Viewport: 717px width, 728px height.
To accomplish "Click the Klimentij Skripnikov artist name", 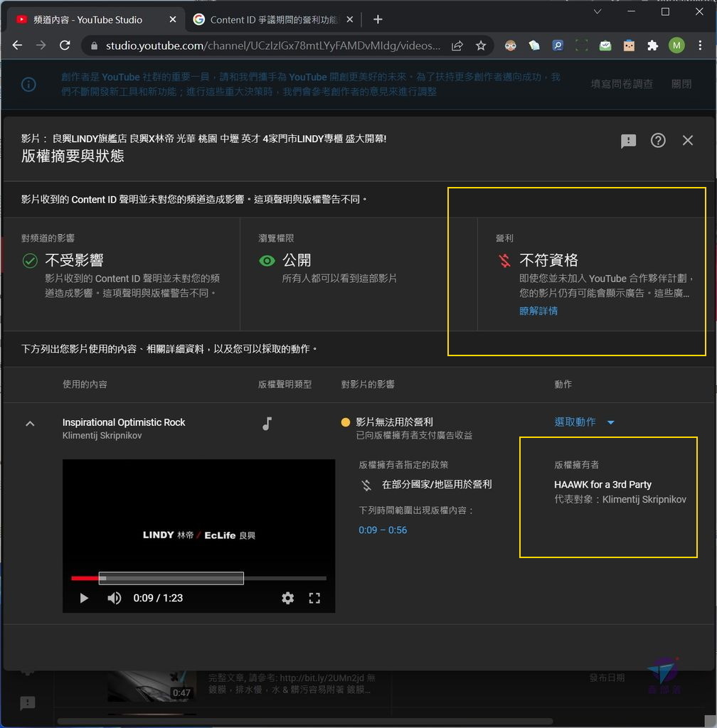I will pos(102,436).
